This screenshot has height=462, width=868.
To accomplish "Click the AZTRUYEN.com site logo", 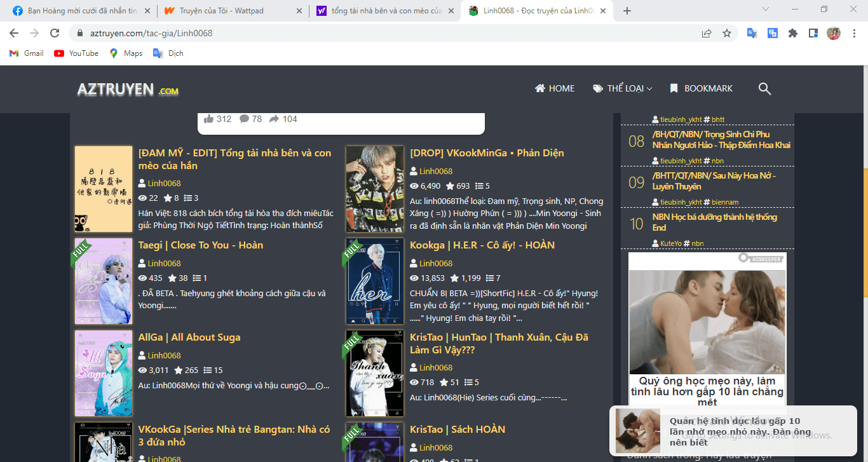I will click(x=128, y=90).
